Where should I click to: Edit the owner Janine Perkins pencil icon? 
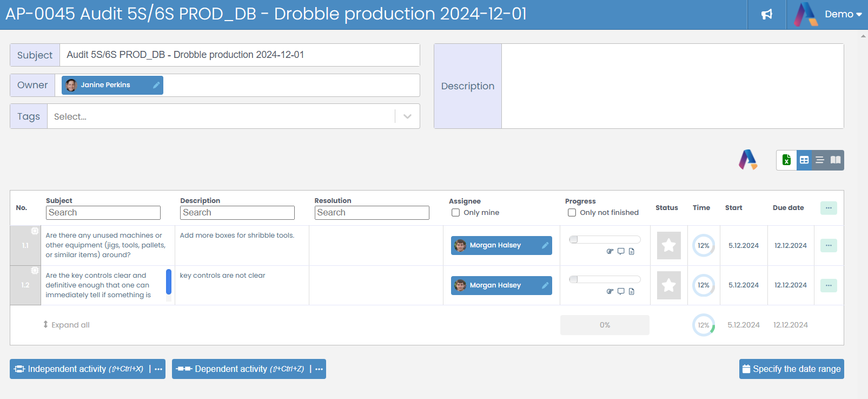tap(156, 85)
